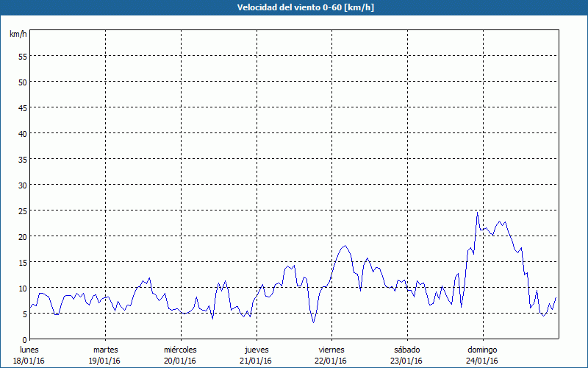This screenshot has width=588, height=368.
Task: Click the lowest wind dip just before viernes
Action: (314, 322)
